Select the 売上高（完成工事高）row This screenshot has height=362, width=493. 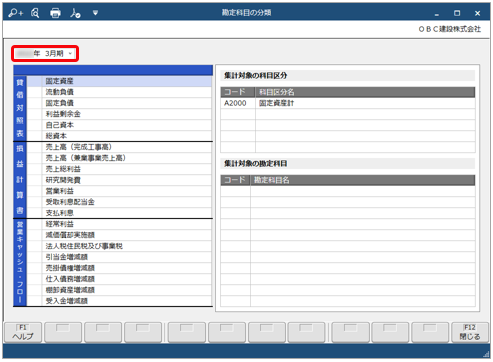click(119, 147)
